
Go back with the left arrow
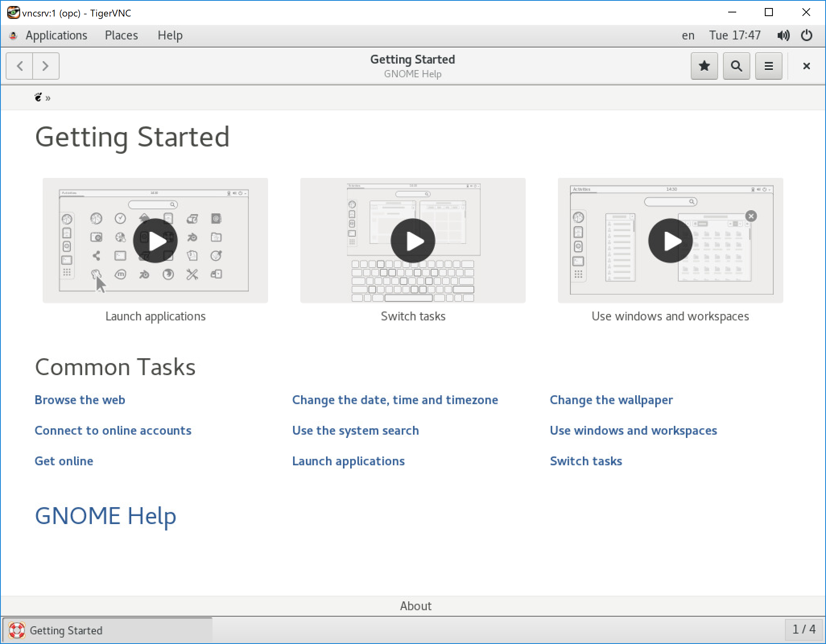(20, 66)
